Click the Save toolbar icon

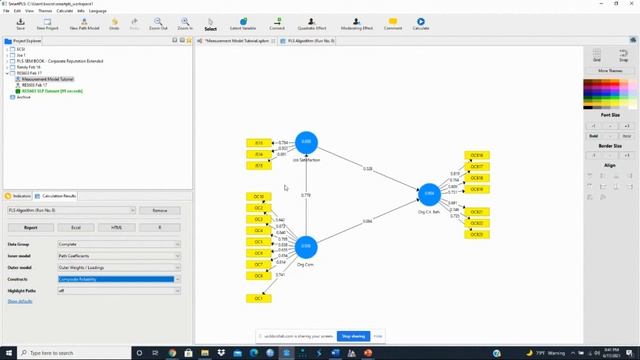[20, 24]
